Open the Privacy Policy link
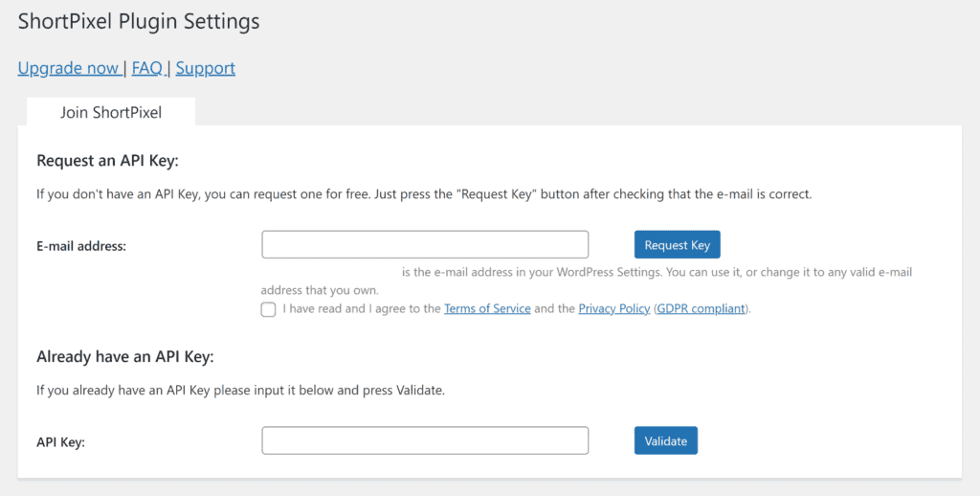The height and width of the screenshot is (496, 980). click(x=613, y=308)
